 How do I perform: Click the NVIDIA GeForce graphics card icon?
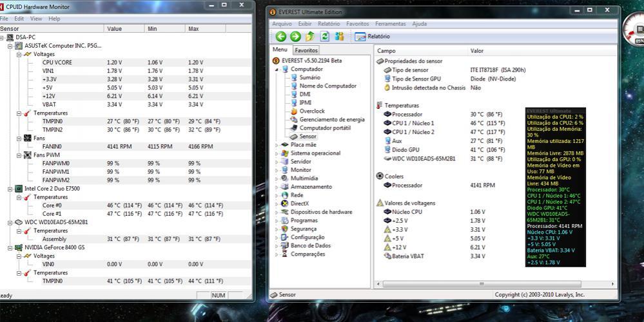(x=19, y=247)
